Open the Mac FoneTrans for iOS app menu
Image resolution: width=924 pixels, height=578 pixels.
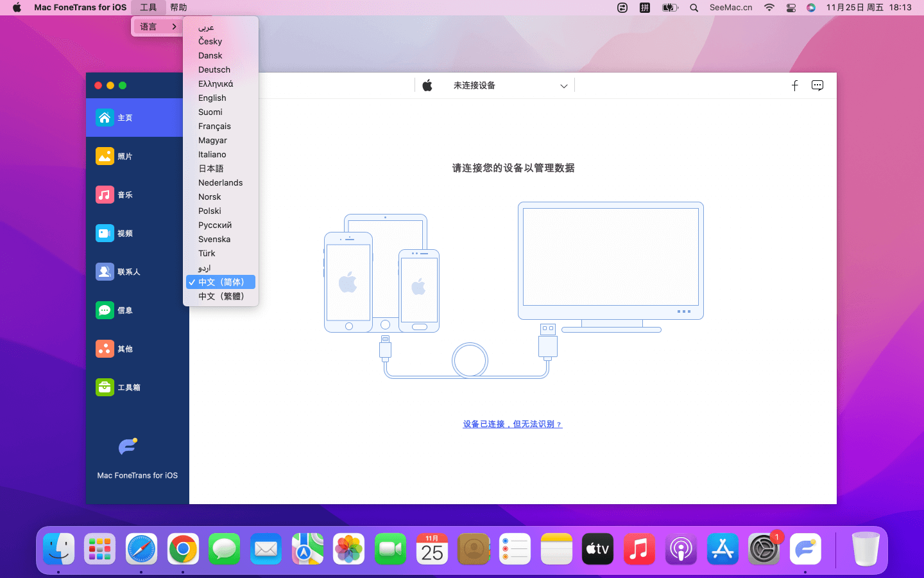(80, 8)
